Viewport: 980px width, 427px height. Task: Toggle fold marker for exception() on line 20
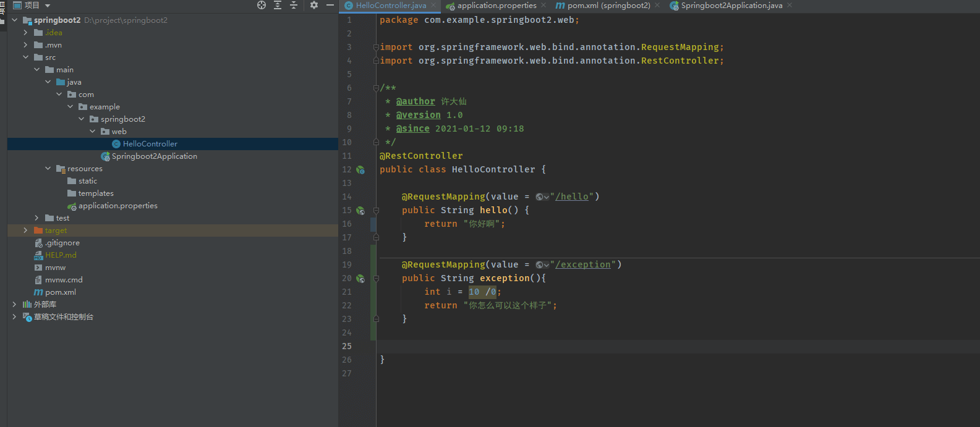pos(376,279)
